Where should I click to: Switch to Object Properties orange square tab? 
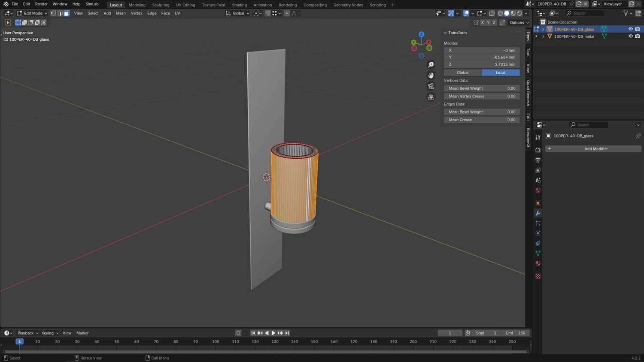point(538,203)
